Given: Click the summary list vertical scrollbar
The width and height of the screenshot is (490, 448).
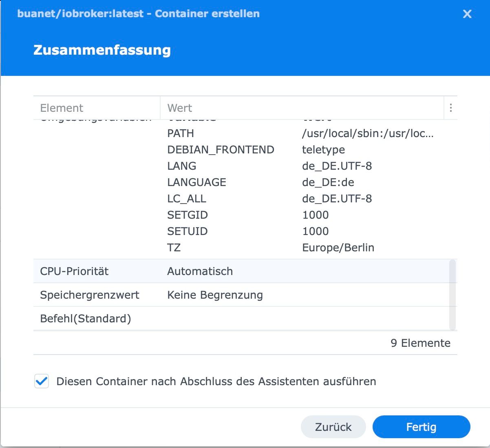Looking at the screenshot, I should pos(452,294).
